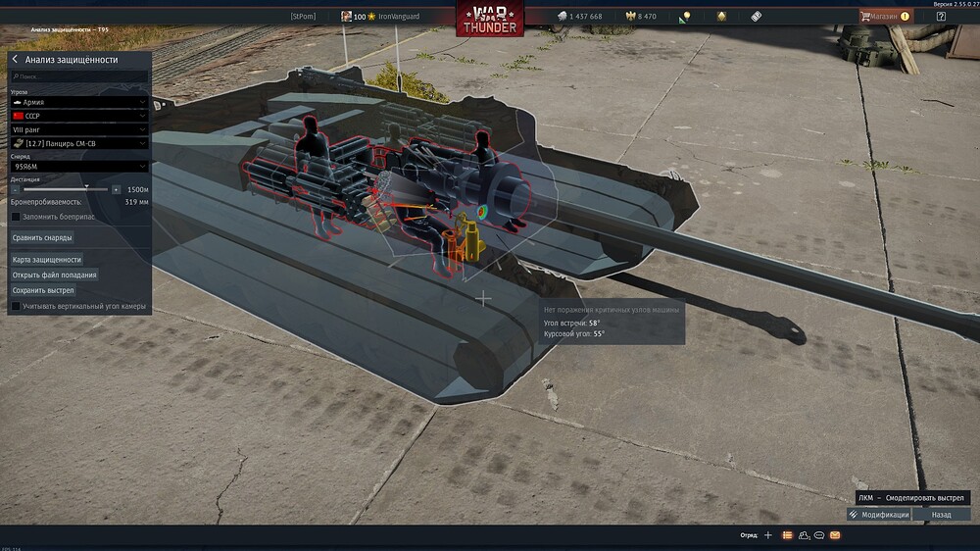Focus the Поиск search field
The width and height of the screenshot is (980, 551).
(78, 76)
